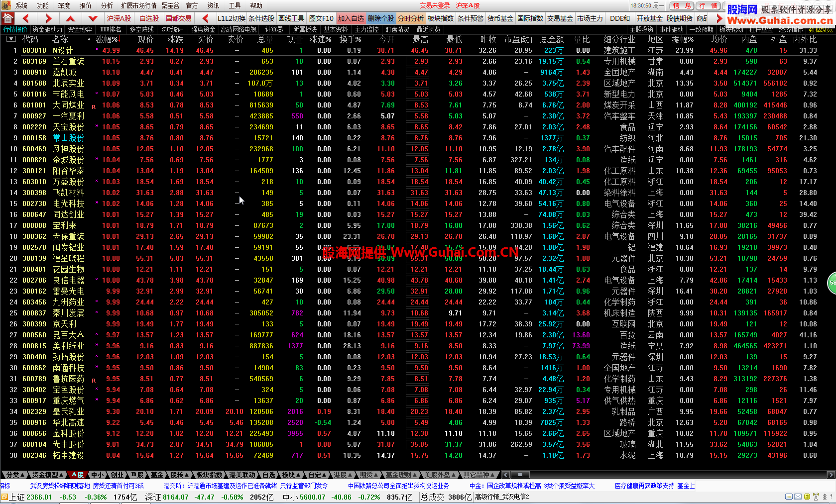
Task: Open the 工具 menu
Action: tap(235, 5)
